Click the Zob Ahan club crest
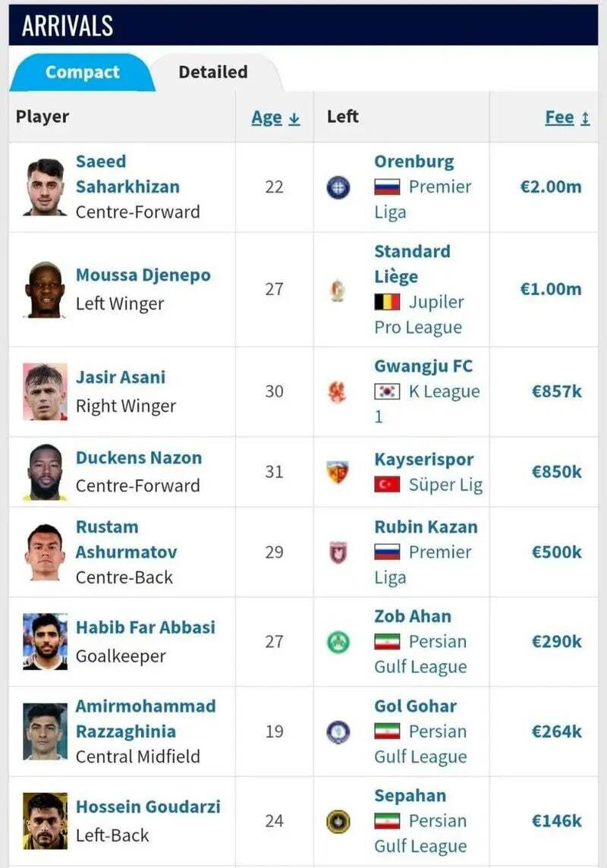The width and height of the screenshot is (607, 868). pyautogui.click(x=338, y=642)
